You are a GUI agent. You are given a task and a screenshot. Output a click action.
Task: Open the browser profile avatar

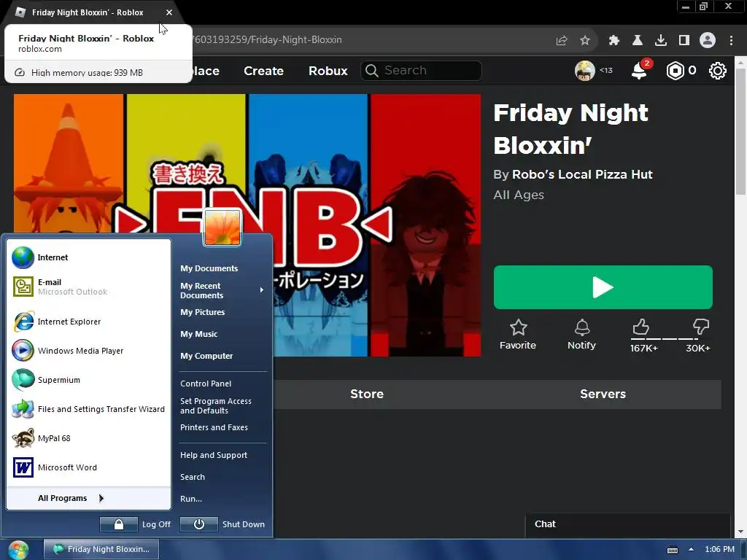tap(708, 41)
